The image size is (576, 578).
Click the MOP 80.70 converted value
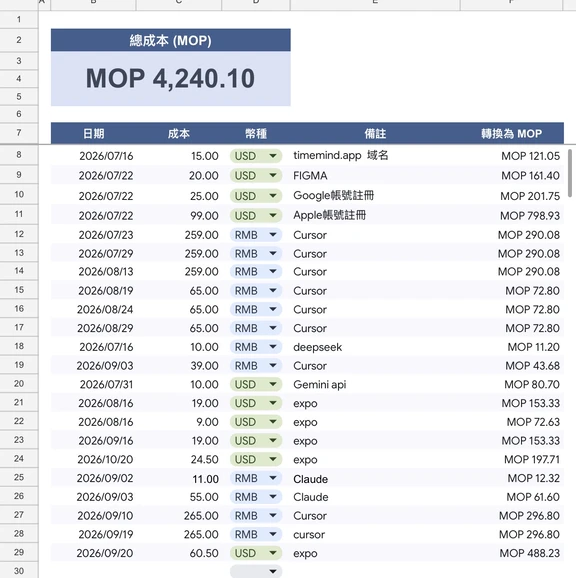532,384
